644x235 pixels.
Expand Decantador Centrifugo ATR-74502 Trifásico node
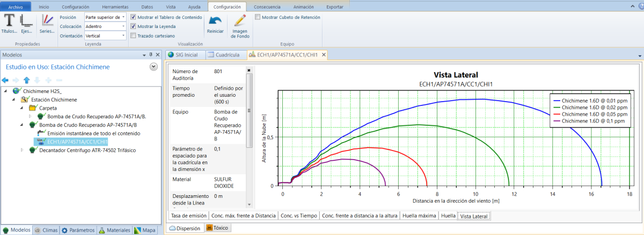22,150
